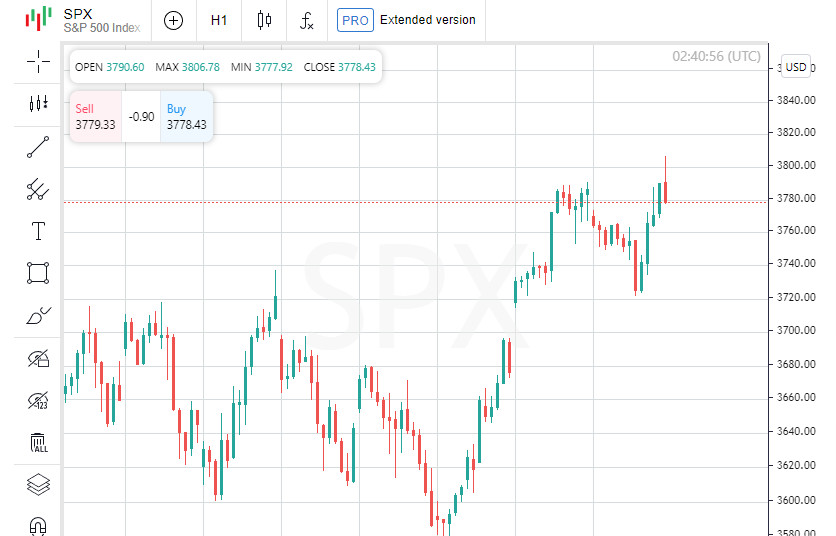This screenshot has width=836, height=536.
Task: Select the trend line drawing tool
Action: pos(38,147)
